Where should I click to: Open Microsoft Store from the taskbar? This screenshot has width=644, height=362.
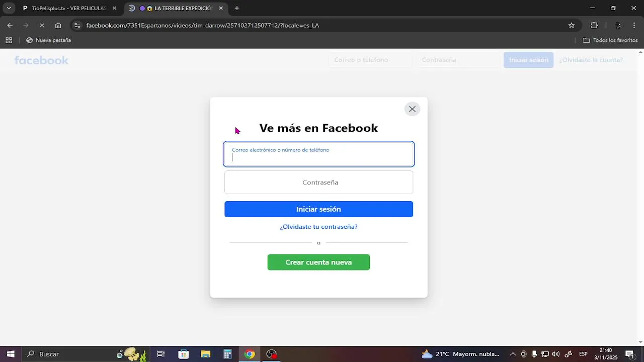(x=183, y=354)
